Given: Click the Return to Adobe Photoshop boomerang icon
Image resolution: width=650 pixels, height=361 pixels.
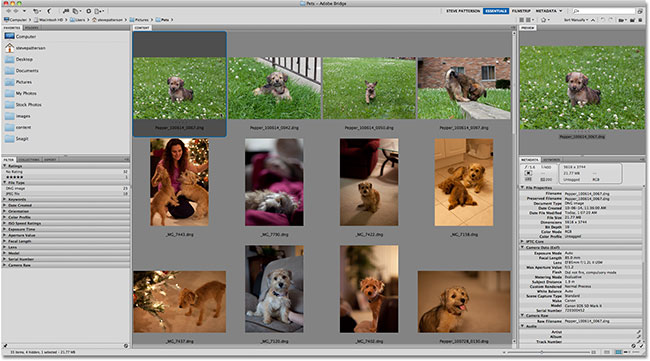Looking at the screenshot, I should (49, 11).
